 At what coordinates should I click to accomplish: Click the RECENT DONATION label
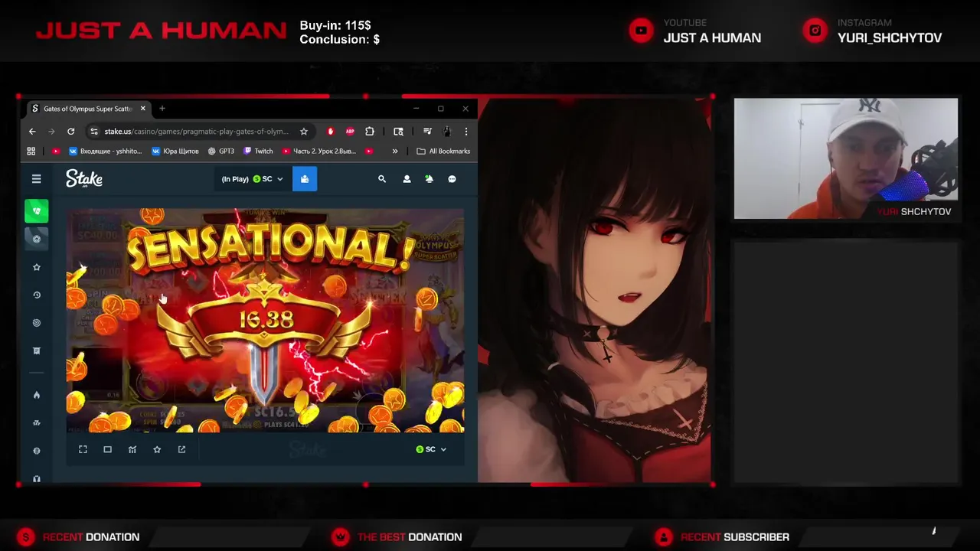click(91, 537)
